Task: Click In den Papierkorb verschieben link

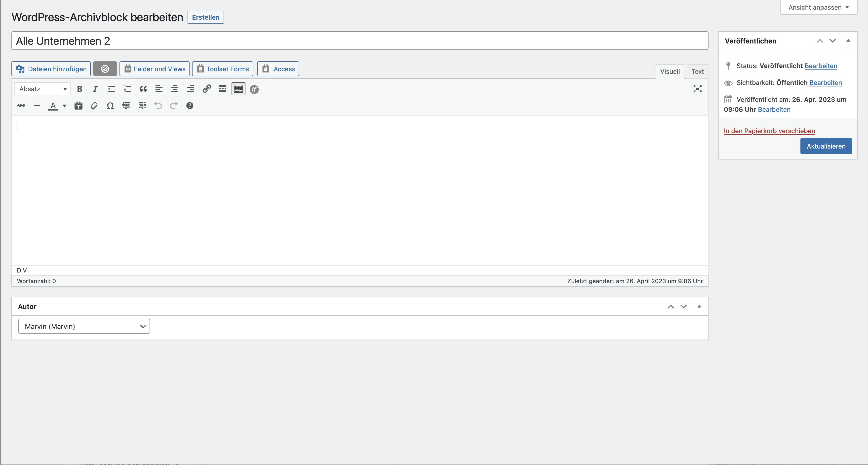Action: pyautogui.click(x=769, y=131)
